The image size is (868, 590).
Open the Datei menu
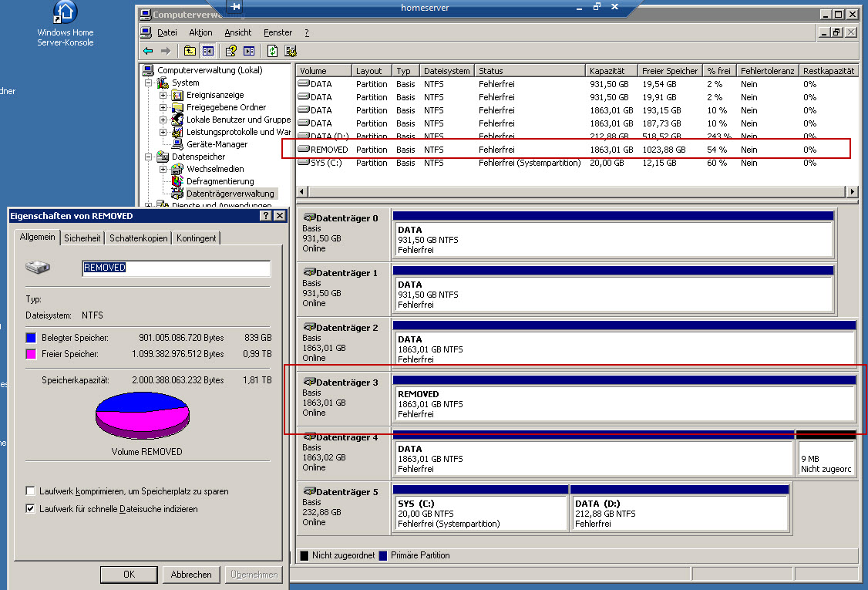click(x=167, y=32)
